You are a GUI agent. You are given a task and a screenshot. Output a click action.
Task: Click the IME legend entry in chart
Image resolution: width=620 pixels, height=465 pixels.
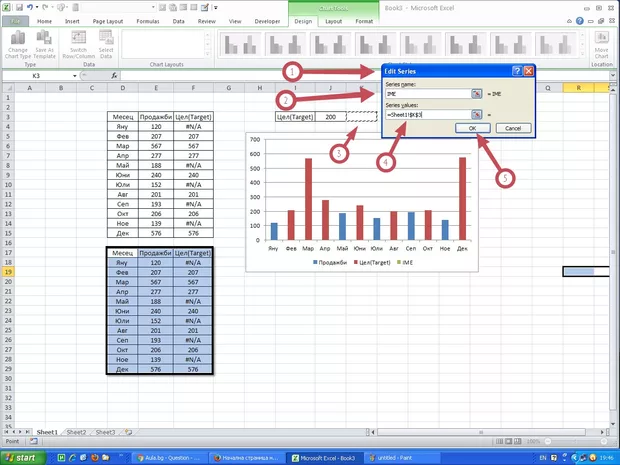(405, 263)
